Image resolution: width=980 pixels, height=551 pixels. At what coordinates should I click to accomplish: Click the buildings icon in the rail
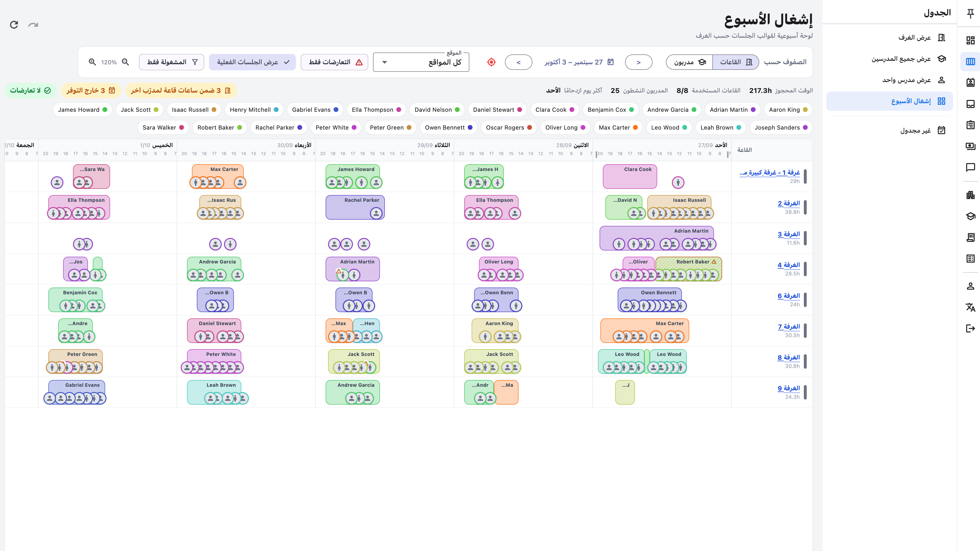coord(970,195)
